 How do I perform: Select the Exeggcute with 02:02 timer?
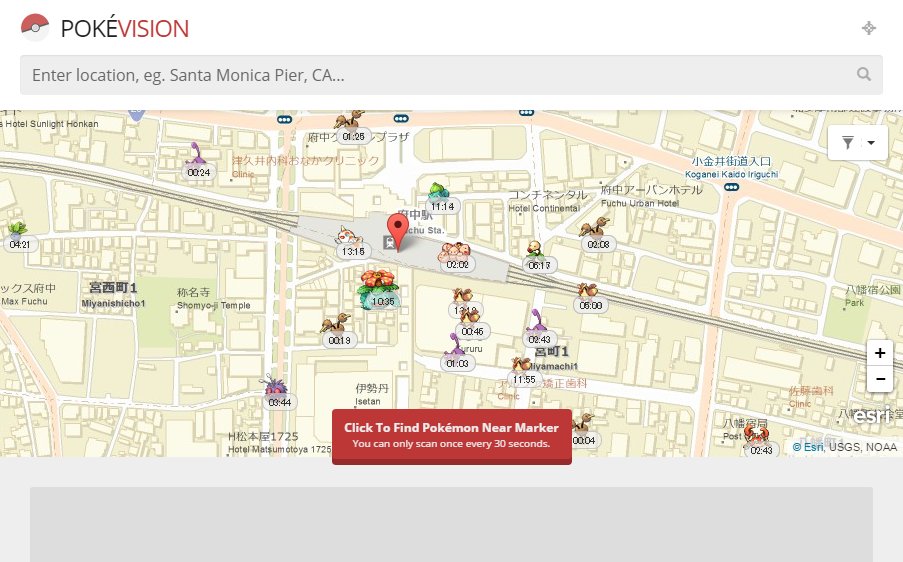click(457, 257)
